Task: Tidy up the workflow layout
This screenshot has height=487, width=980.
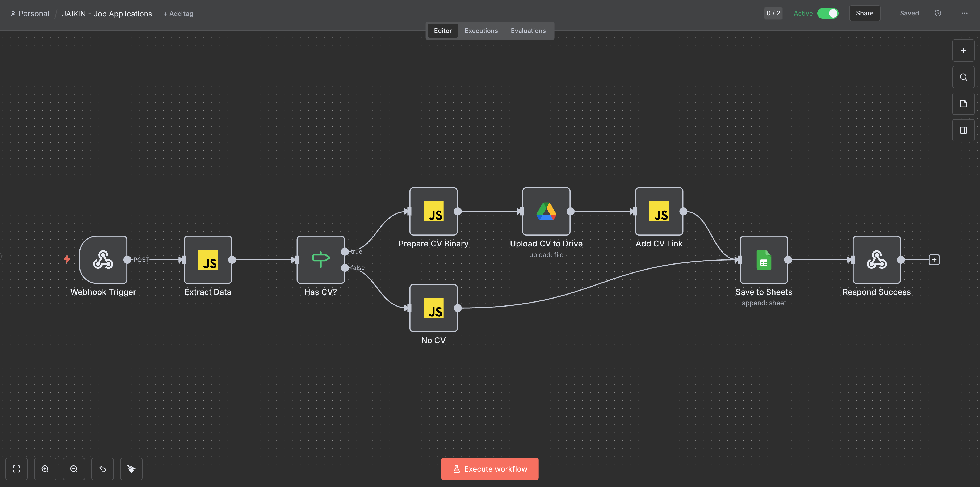Action: click(x=131, y=469)
